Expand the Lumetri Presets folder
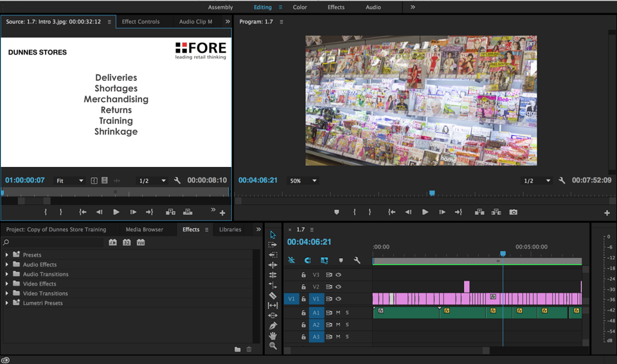 (x=6, y=302)
